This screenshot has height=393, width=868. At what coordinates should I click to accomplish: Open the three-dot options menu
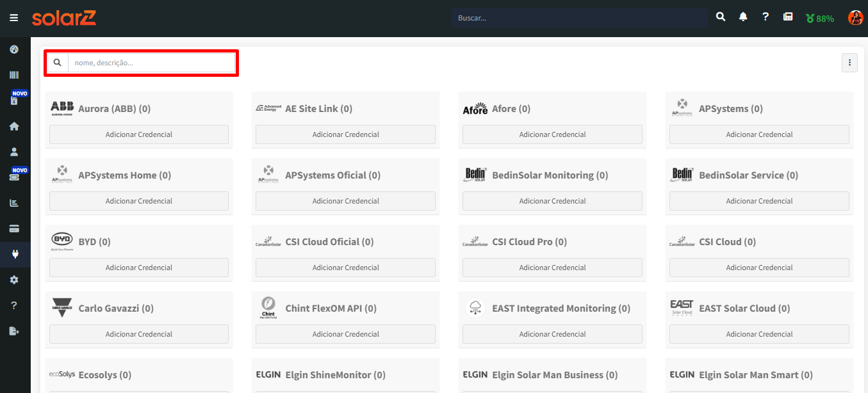849,63
